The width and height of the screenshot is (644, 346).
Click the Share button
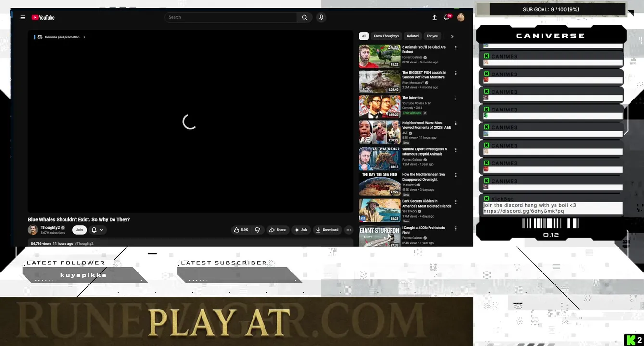278,230
